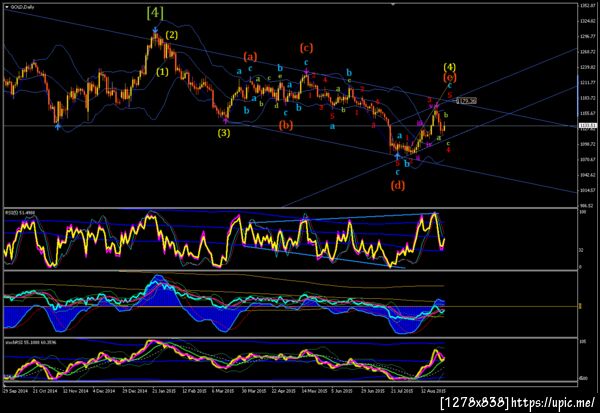The image size is (600, 413).
Task: Click the white price tag on the trendline
Action: [467, 101]
